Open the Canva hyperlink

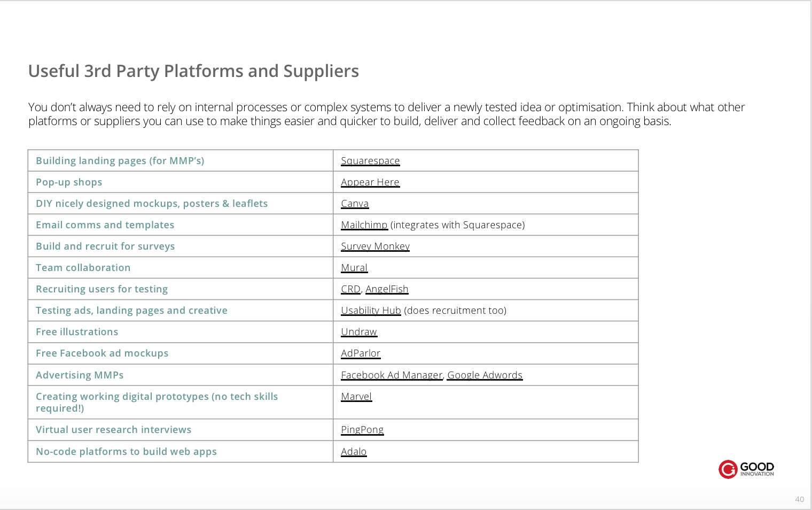coord(355,204)
